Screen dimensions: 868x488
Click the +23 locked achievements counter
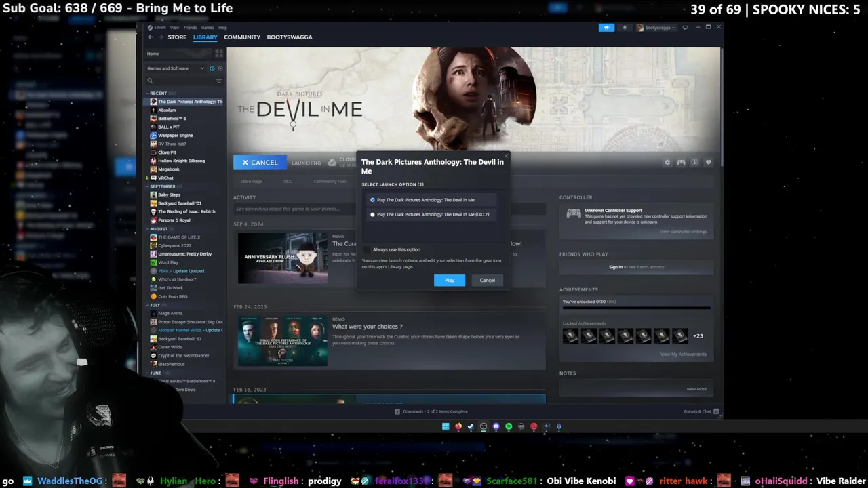[x=698, y=335]
